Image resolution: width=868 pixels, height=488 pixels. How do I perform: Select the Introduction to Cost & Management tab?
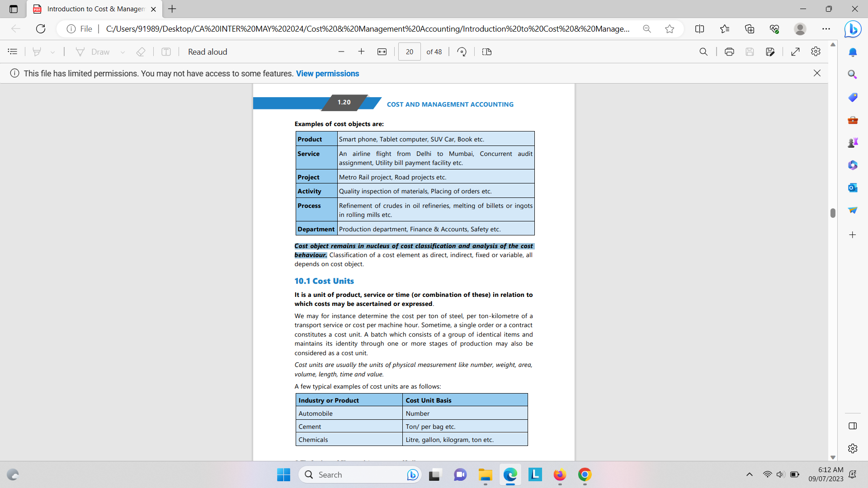click(95, 9)
